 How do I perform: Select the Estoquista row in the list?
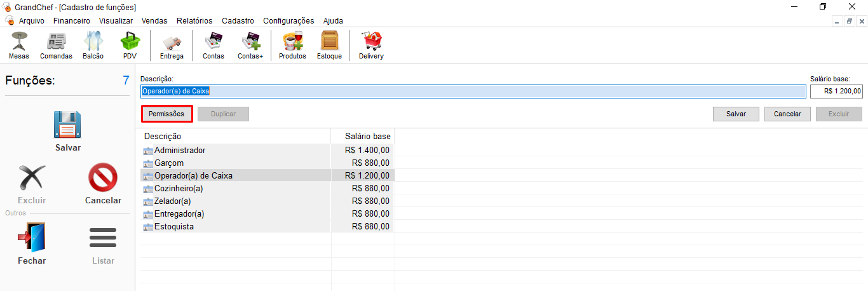pyautogui.click(x=174, y=227)
